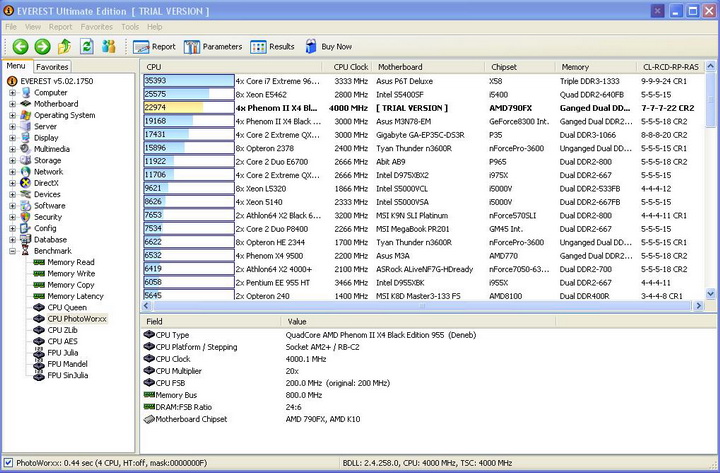Select the Operating System icon
The image size is (720, 473).
point(26,115)
